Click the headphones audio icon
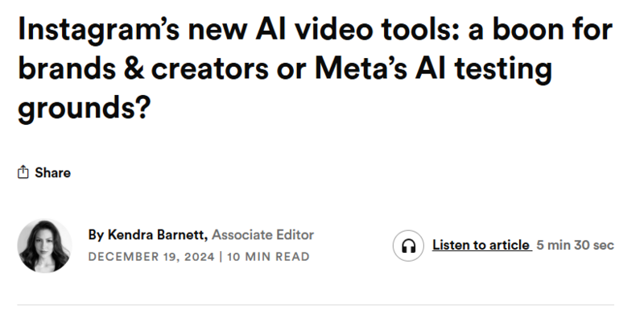The image size is (644, 314). point(408,246)
